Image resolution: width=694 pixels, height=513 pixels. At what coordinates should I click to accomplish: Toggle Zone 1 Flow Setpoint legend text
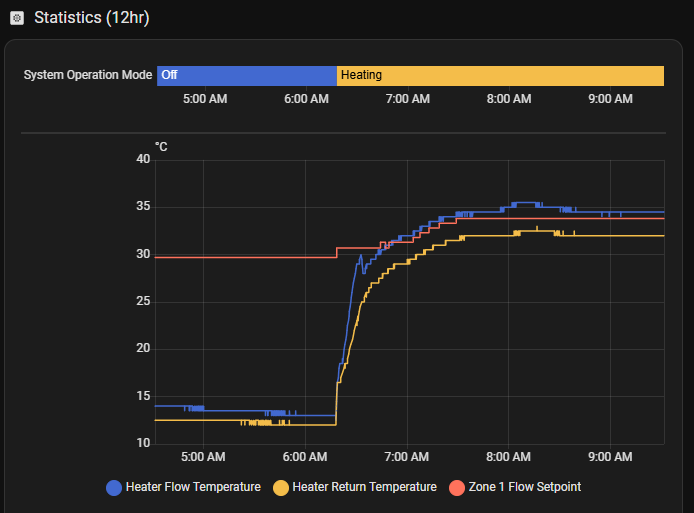tap(524, 487)
